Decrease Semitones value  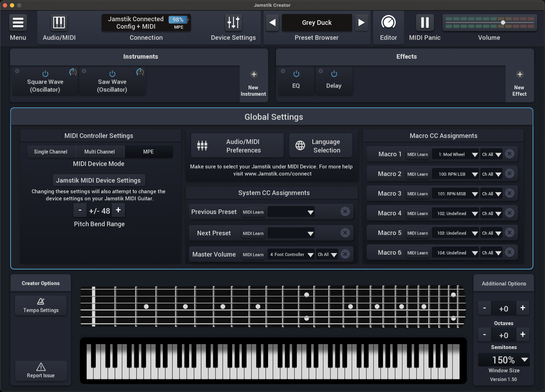(x=484, y=334)
